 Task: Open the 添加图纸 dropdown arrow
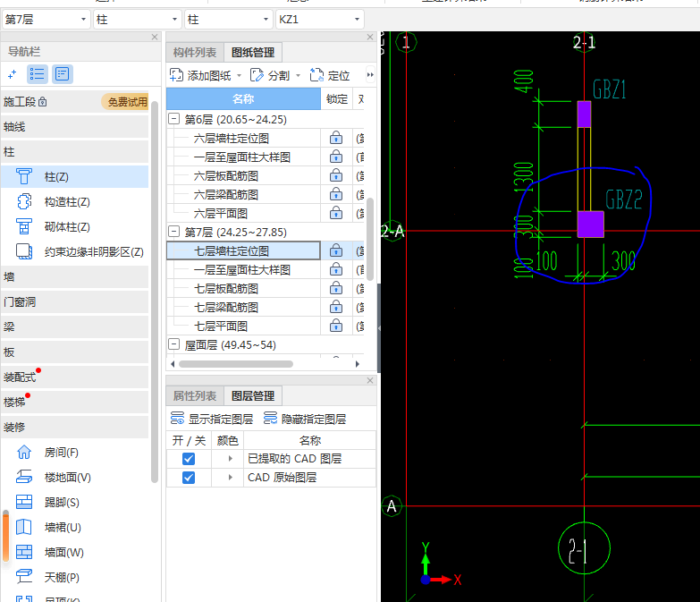tap(240, 75)
